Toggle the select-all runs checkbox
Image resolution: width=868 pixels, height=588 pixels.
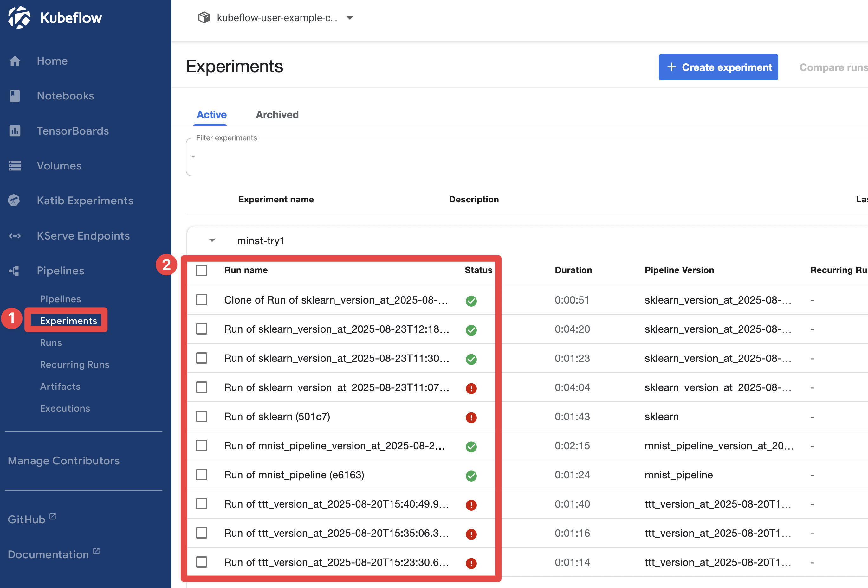tap(202, 270)
